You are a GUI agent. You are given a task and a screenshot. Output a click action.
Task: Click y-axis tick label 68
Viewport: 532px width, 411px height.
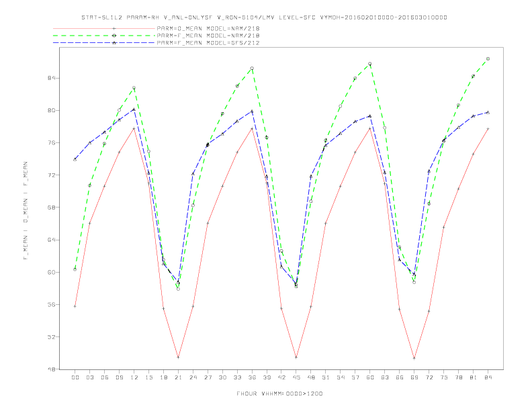52,208
